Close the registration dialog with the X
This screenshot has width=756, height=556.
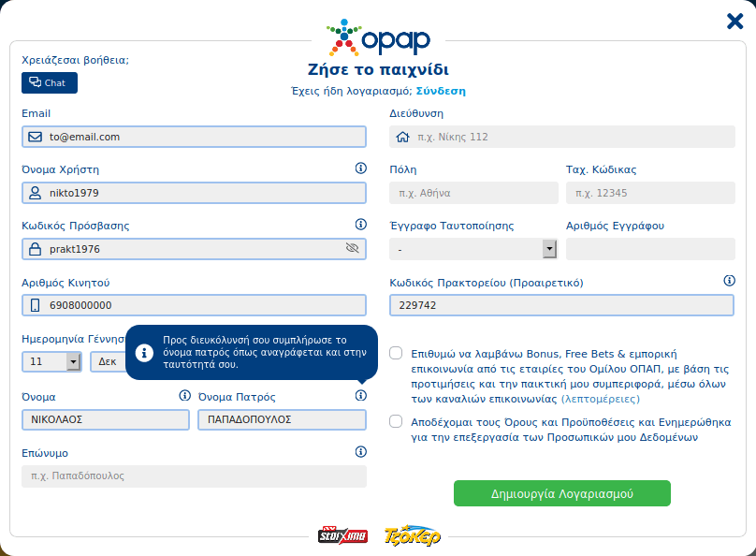point(734,22)
